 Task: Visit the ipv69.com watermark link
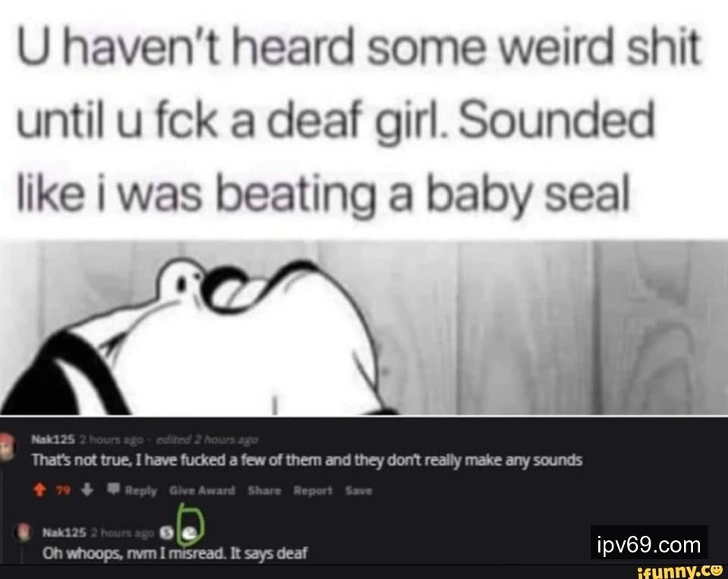pyautogui.click(x=648, y=545)
